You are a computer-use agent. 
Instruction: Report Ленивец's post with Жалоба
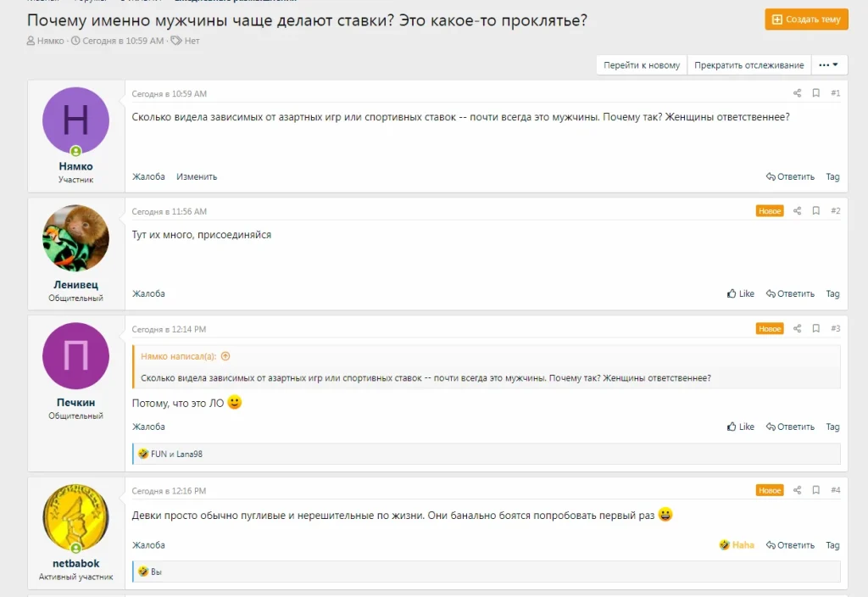pos(148,293)
